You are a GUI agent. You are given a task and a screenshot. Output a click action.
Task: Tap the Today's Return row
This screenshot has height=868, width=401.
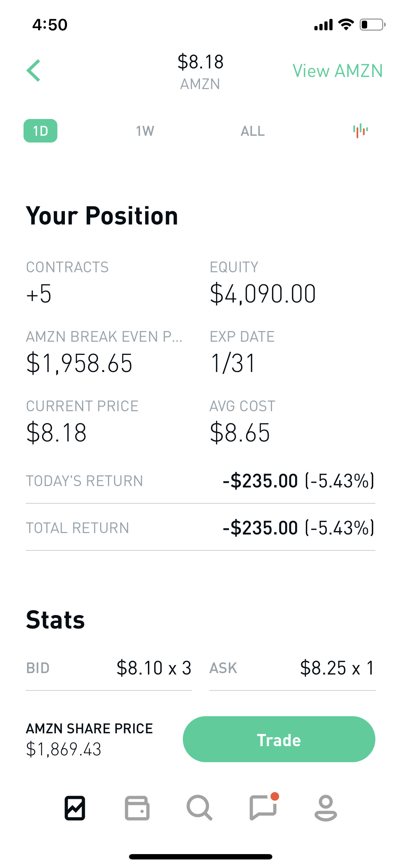pyautogui.click(x=200, y=481)
